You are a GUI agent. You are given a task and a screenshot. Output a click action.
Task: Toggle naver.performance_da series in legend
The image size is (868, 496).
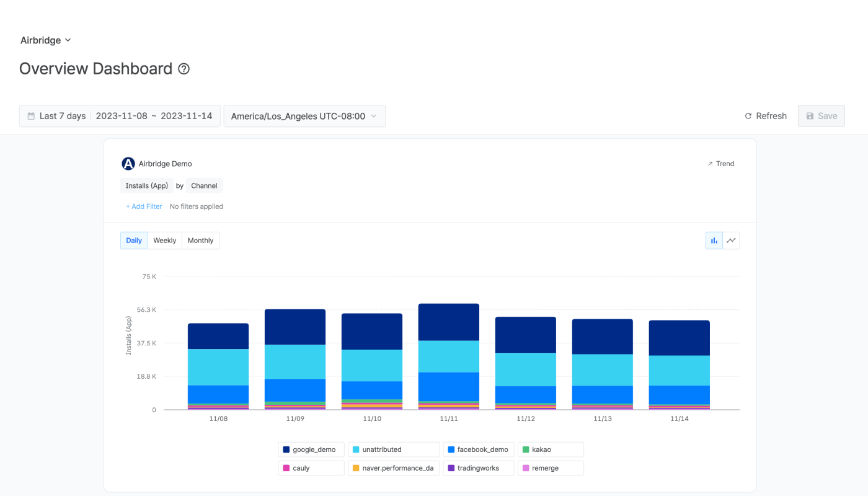click(x=394, y=468)
